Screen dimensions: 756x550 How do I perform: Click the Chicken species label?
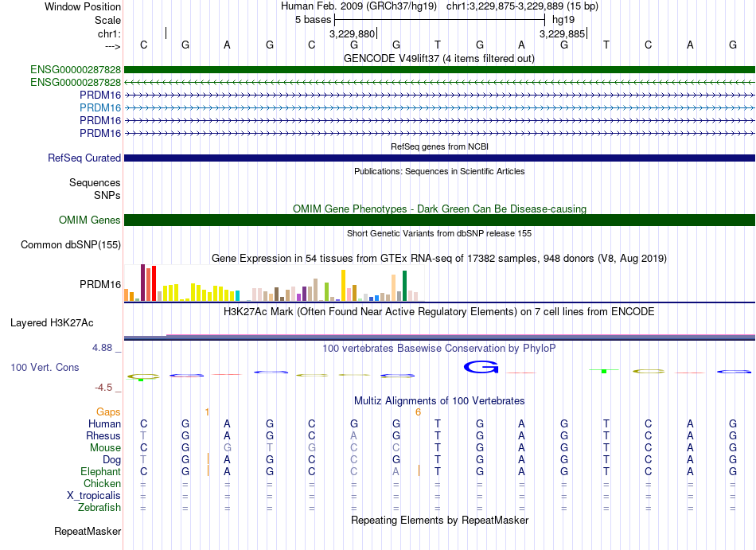click(x=102, y=483)
